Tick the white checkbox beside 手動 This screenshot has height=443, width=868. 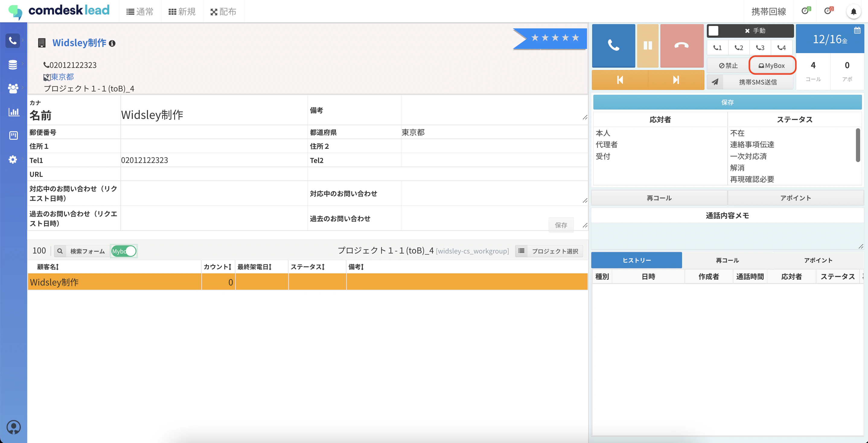(713, 31)
